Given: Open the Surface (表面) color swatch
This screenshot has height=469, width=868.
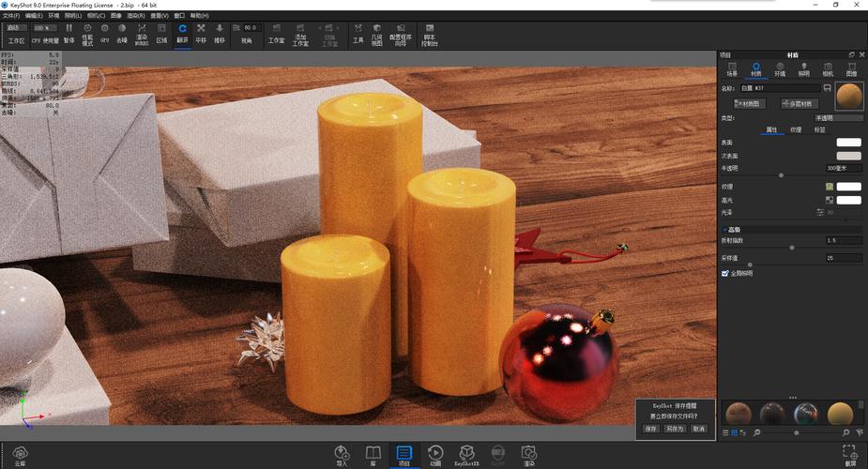Looking at the screenshot, I should point(848,143).
